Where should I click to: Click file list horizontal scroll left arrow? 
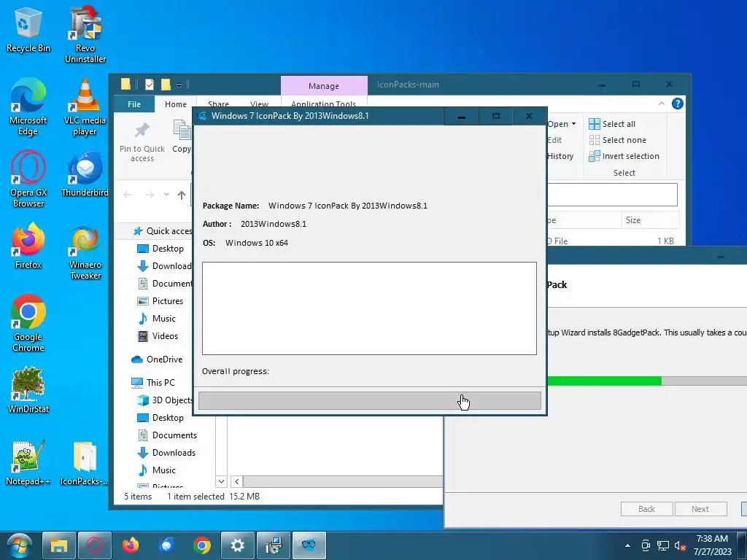(x=236, y=481)
